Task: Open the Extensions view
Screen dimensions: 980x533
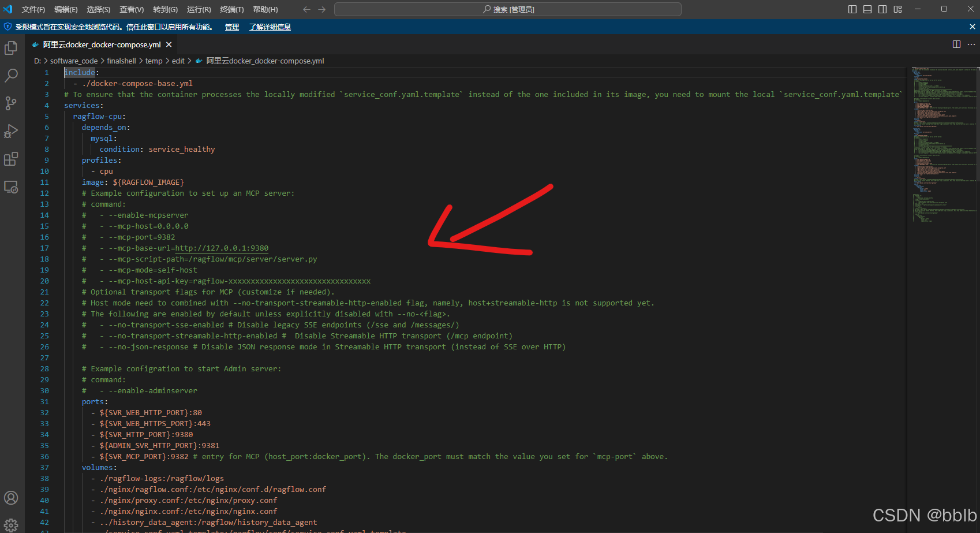Action: tap(11, 159)
